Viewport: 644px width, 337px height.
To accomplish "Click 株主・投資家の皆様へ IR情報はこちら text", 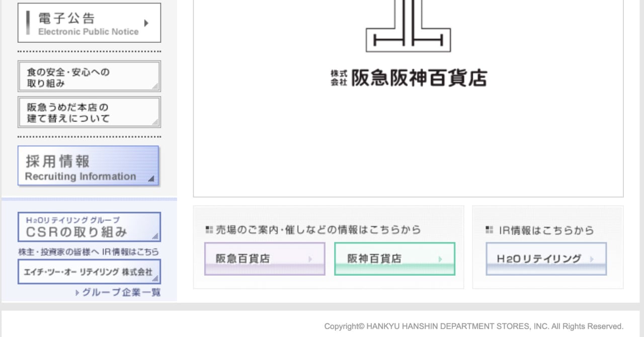I will pyautogui.click(x=89, y=251).
